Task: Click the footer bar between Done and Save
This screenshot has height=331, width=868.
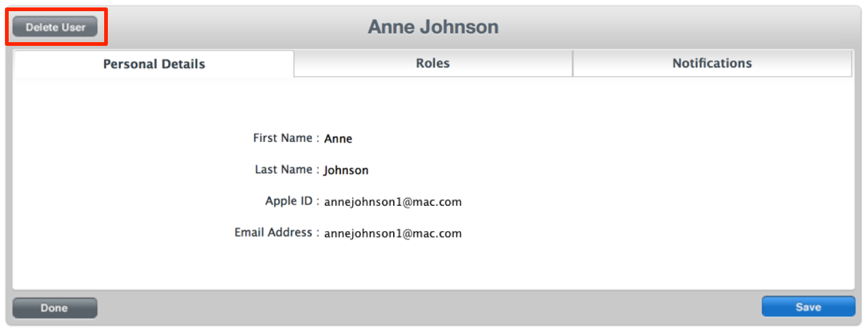Action: 428,307
